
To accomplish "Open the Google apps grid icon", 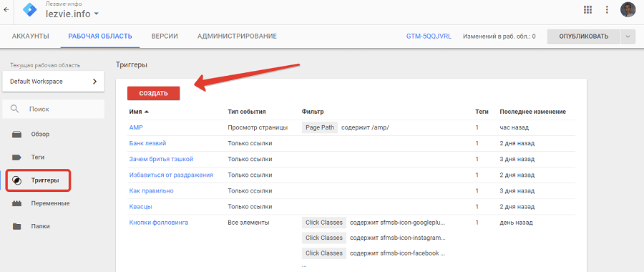I will (587, 10).
